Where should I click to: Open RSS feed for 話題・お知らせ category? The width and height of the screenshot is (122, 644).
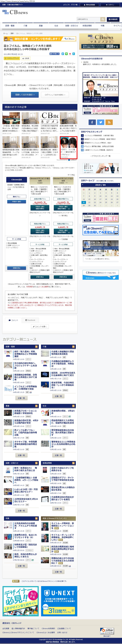(x=36, y=463)
